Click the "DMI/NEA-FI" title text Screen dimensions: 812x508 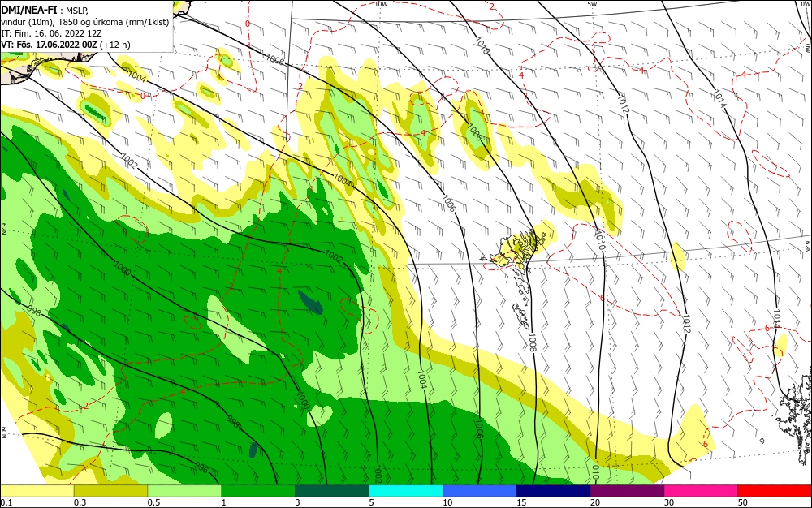click(29, 9)
